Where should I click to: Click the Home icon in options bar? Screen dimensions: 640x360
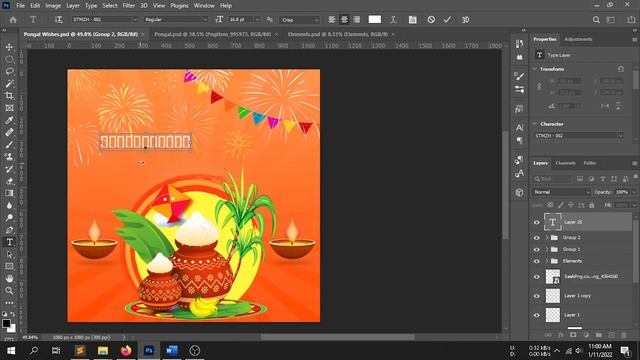click(13, 20)
